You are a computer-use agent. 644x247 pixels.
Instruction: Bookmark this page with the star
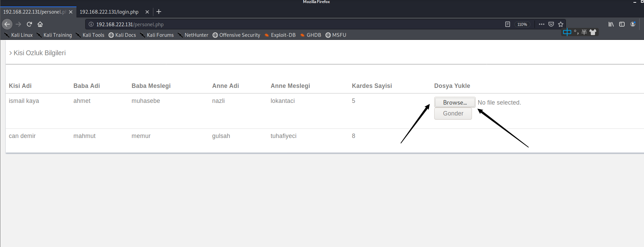pyautogui.click(x=561, y=24)
